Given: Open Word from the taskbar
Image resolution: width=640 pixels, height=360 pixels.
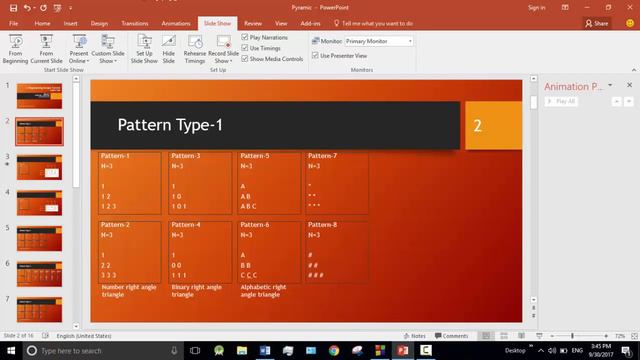Looking at the screenshot, I should 265,351.
